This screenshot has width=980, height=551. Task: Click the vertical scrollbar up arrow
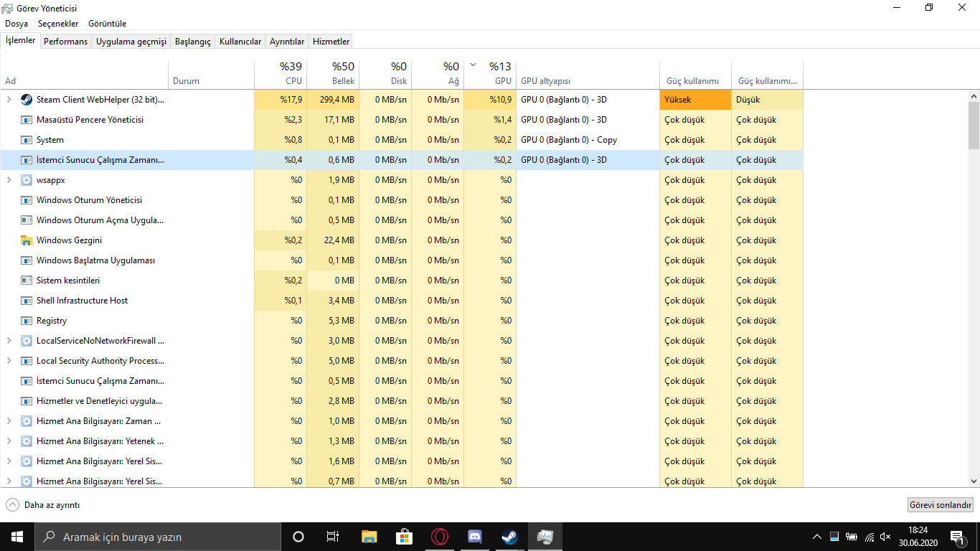coord(974,96)
